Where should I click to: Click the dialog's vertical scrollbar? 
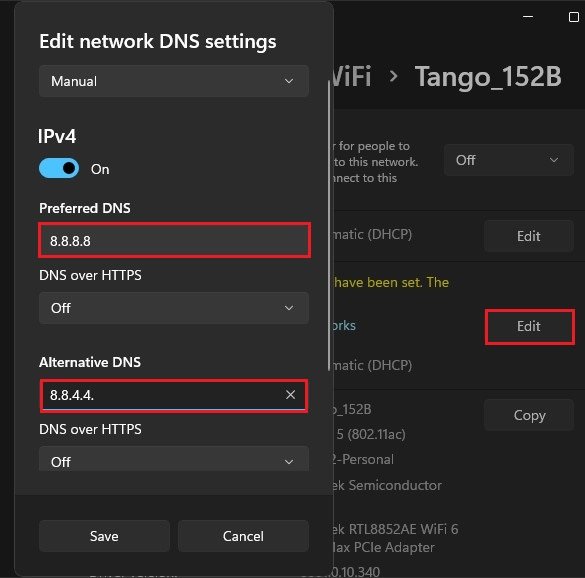[x=329, y=226]
